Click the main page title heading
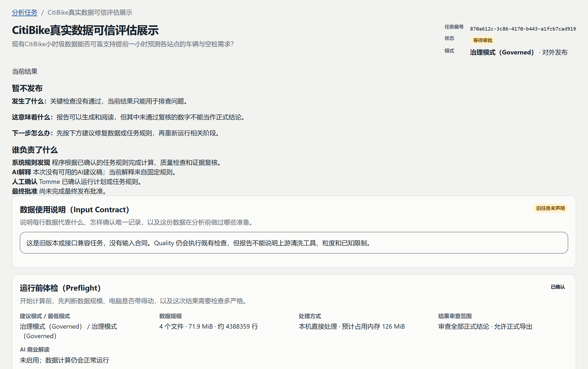The width and height of the screenshot is (588, 369). point(85,30)
